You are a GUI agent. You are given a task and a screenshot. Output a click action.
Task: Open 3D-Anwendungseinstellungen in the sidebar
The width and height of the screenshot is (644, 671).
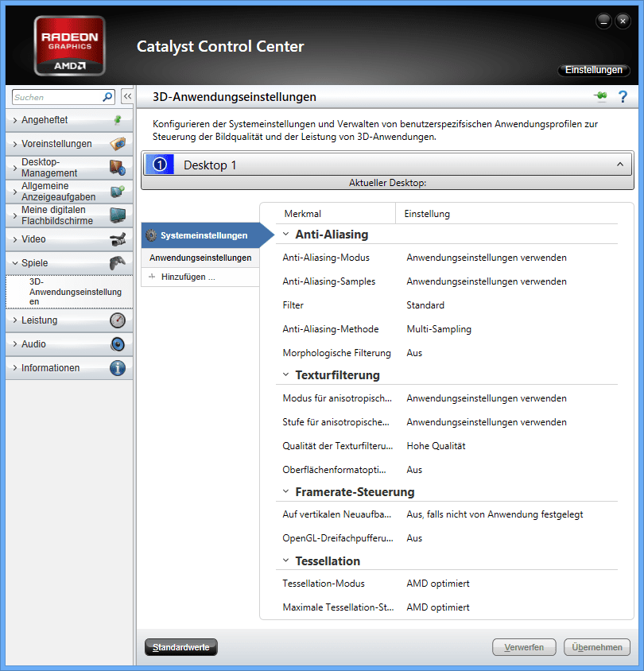tap(70, 292)
